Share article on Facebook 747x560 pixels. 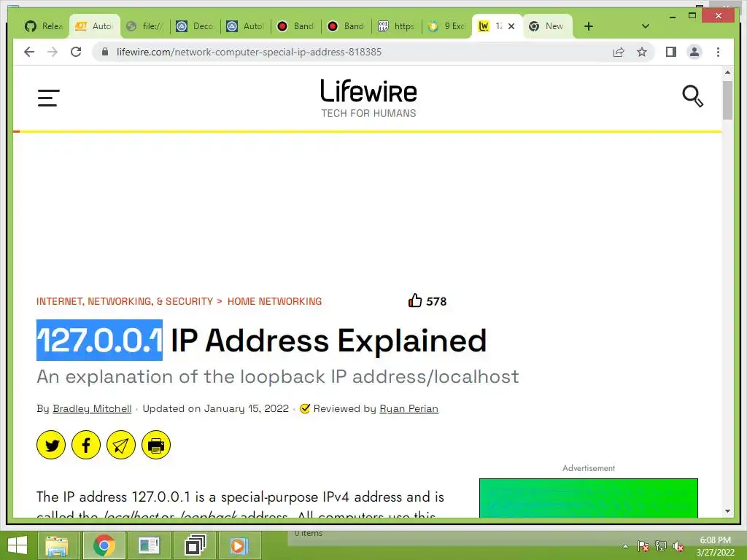click(x=86, y=446)
